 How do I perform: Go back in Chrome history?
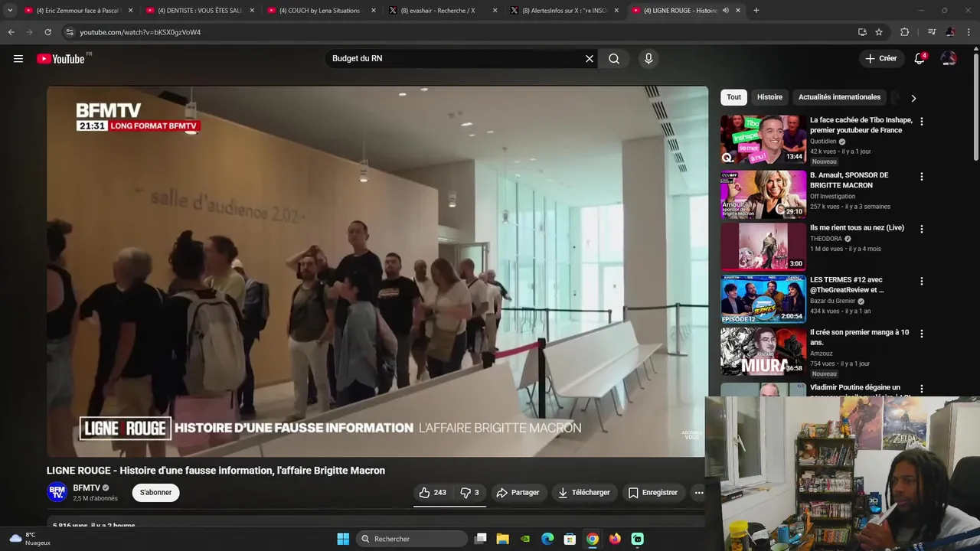point(11,32)
